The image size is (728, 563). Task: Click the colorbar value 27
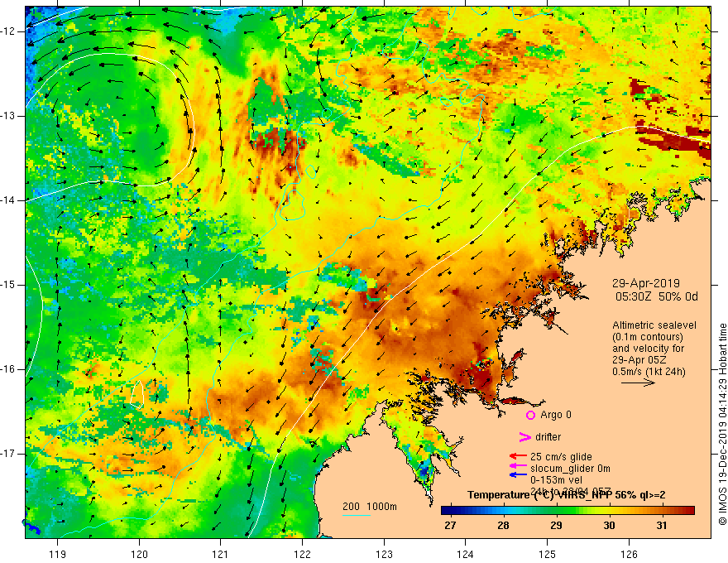tap(450, 526)
